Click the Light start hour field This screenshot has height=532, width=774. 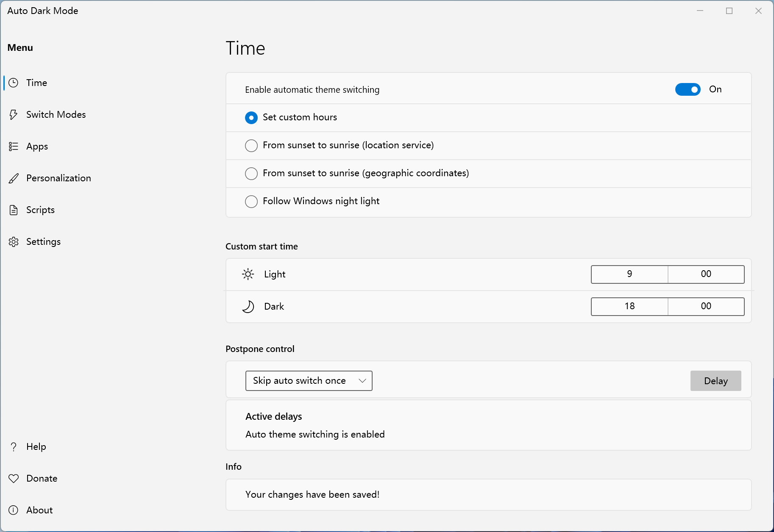click(629, 274)
